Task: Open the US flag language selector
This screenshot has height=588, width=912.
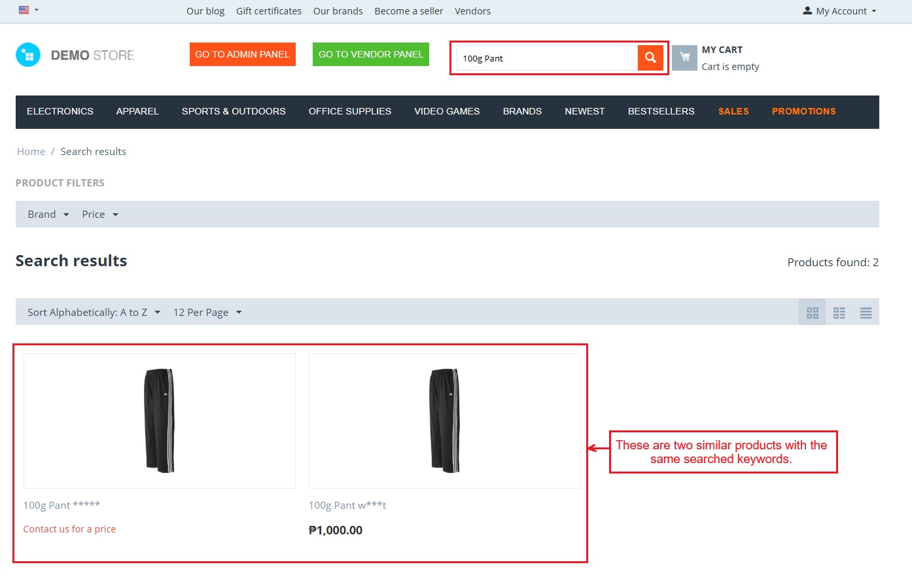Action: coord(28,10)
